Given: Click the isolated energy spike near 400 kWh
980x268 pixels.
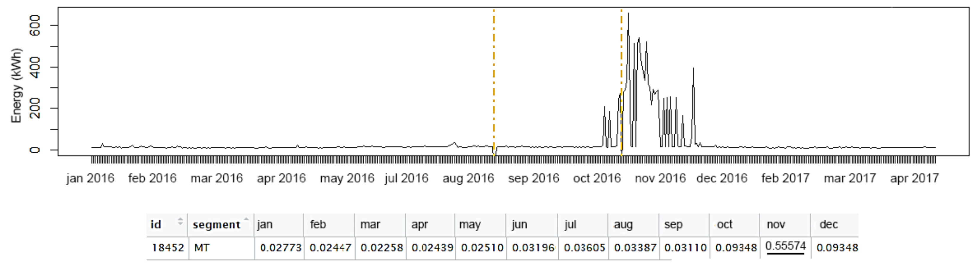Looking at the screenshot, I should click(x=693, y=70).
